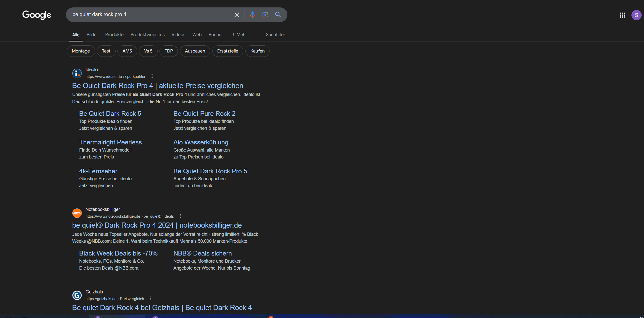
Task: Open the Be Quiet Dark Rock Pro 5 sitelink
Action: coord(210,171)
